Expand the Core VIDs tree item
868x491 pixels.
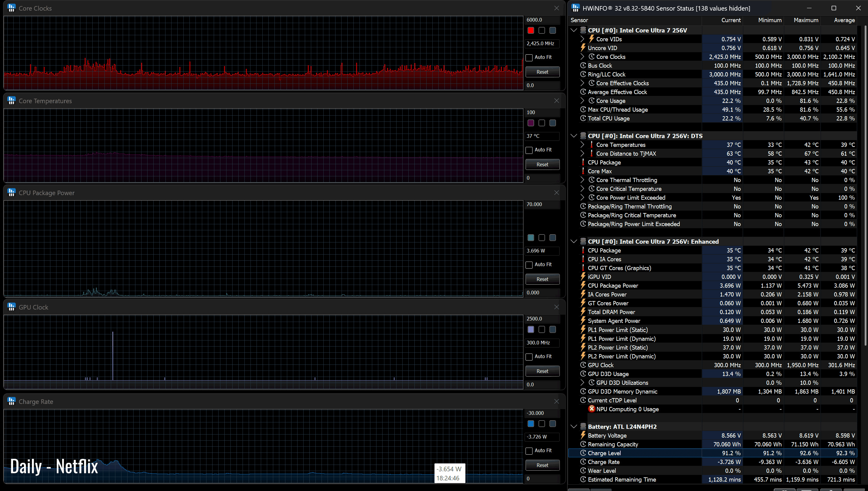click(x=582, y=39)
